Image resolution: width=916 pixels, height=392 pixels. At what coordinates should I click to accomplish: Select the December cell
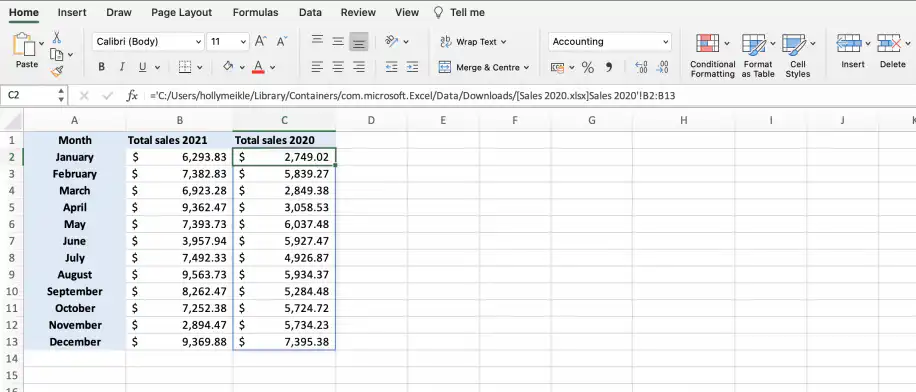coord(75,342)
